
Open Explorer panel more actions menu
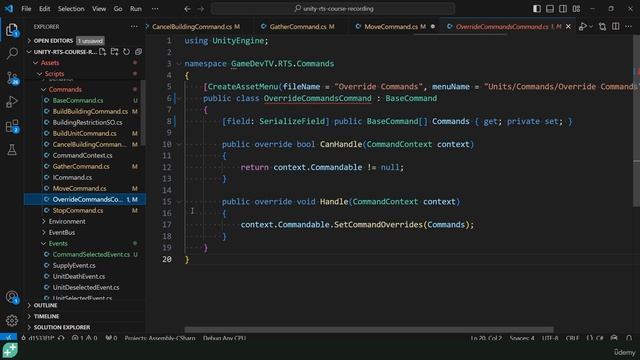(134, 27)
